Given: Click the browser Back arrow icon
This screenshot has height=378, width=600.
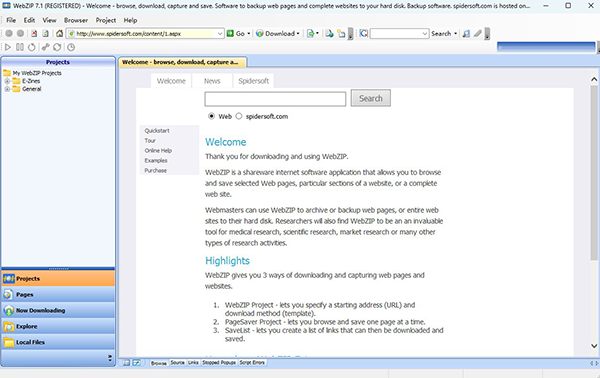Looking at the screenshot, I should (9, 34).
